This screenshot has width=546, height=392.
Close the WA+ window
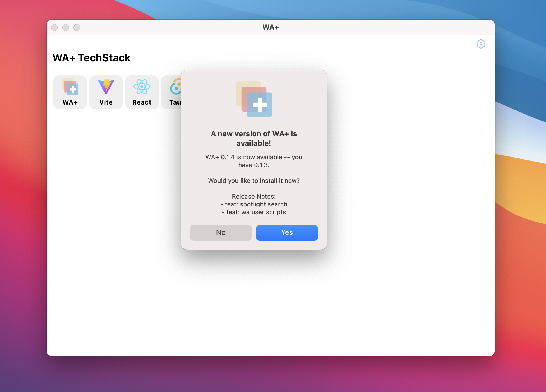(x=54, y=27)
